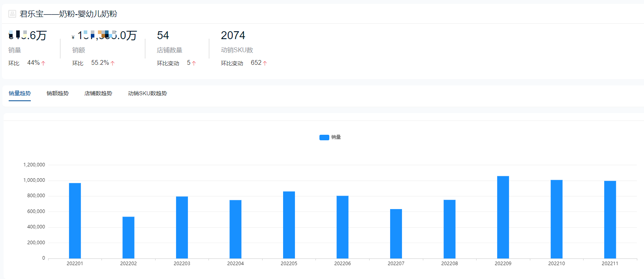This screenshot has width=644, height=279.
Task: Click the red up arrow next to 44%
Action: pyautogui.click(x=43, y=63)
